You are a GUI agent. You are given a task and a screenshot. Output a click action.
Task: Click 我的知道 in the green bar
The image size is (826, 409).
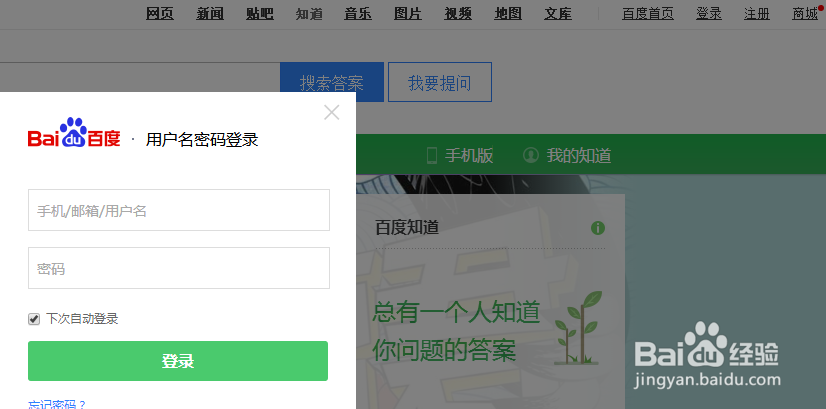579,155
